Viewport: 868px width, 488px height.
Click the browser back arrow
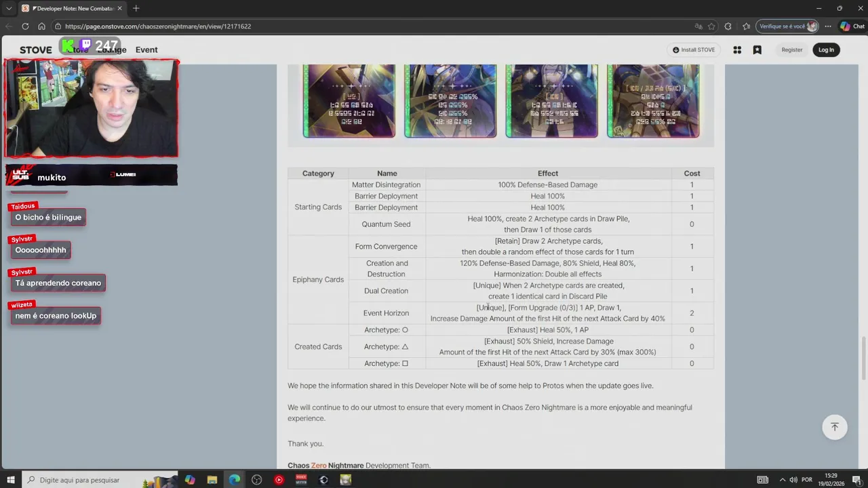click(x=8, y=26)
